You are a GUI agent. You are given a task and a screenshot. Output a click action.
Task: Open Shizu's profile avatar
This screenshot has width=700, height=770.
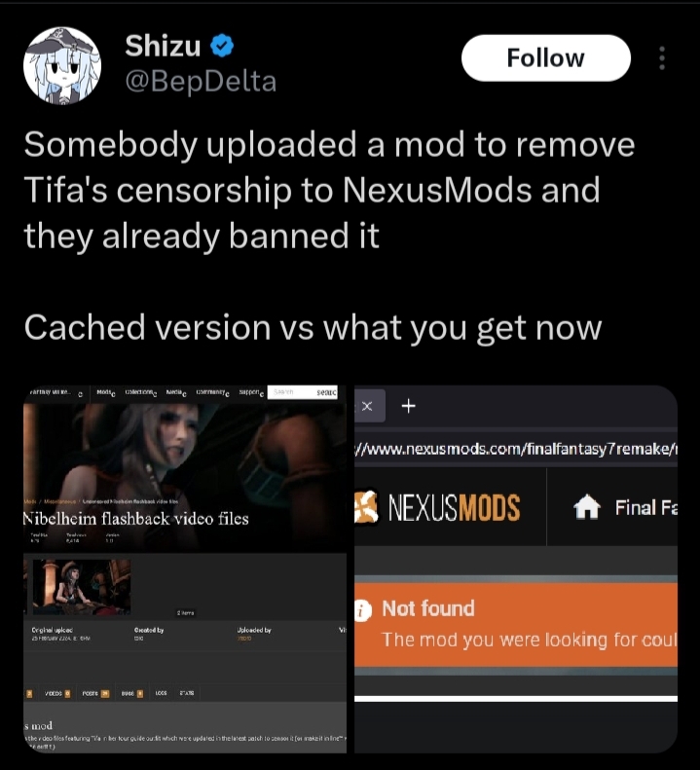(62, 66)
